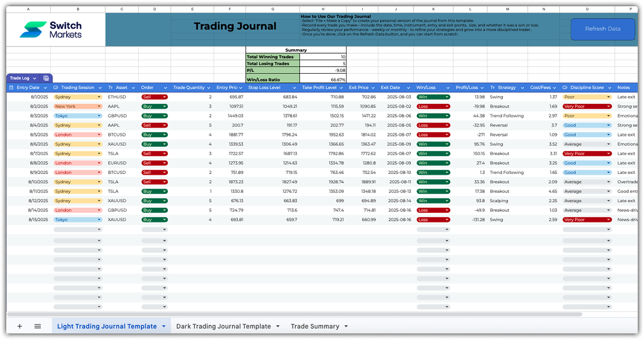Click the Switch Markets logo
The height and width of the screenshot is (341, 644).
(51, 30)
